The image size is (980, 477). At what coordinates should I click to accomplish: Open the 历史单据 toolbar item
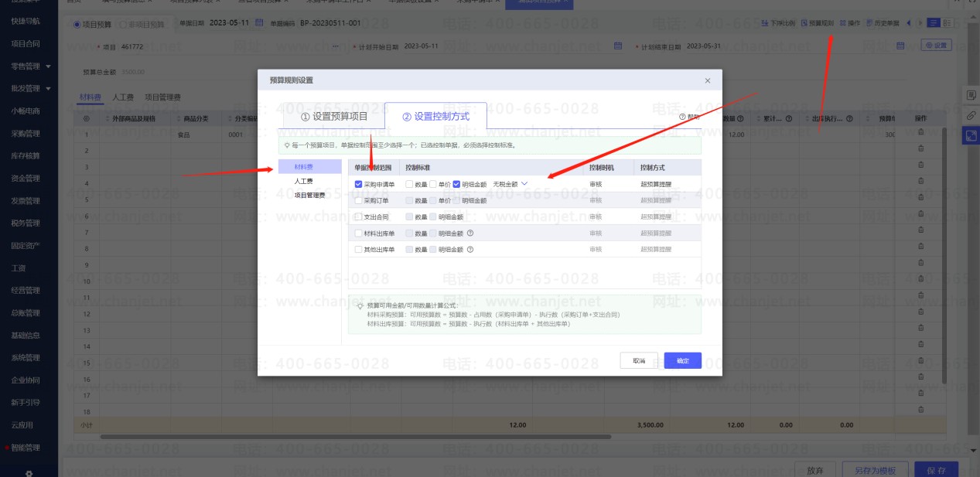(882, 23)
